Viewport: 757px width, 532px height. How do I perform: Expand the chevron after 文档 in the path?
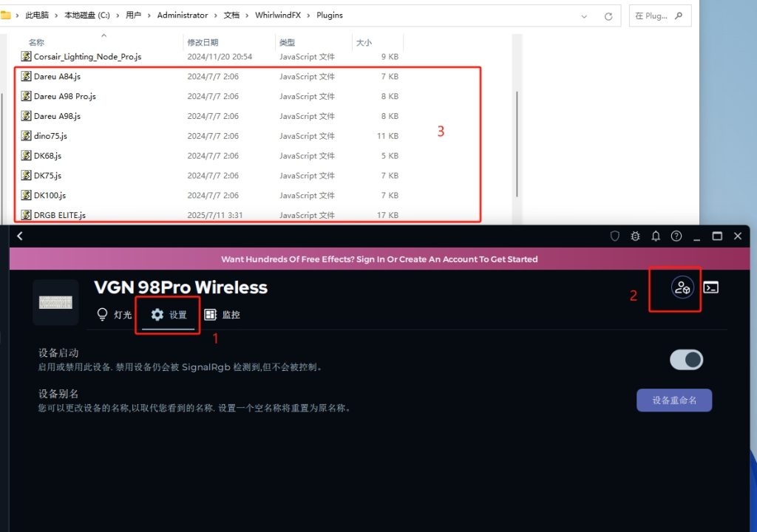[x=247, y=16]
